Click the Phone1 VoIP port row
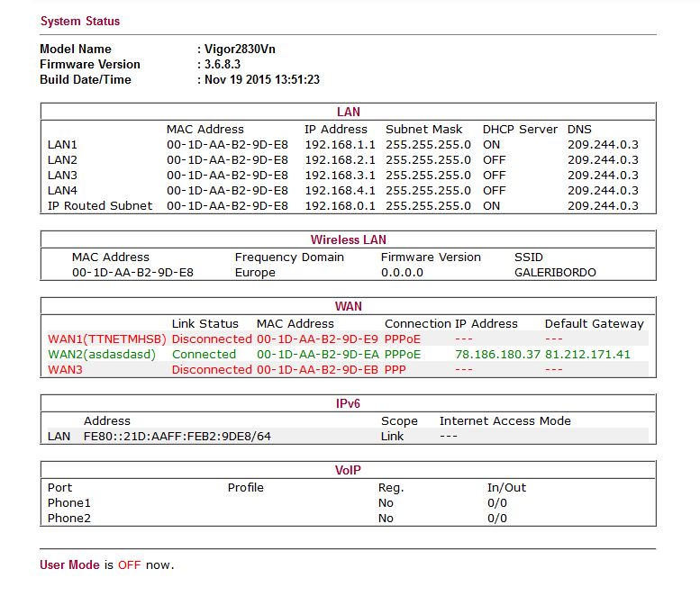 coord(69,503)
